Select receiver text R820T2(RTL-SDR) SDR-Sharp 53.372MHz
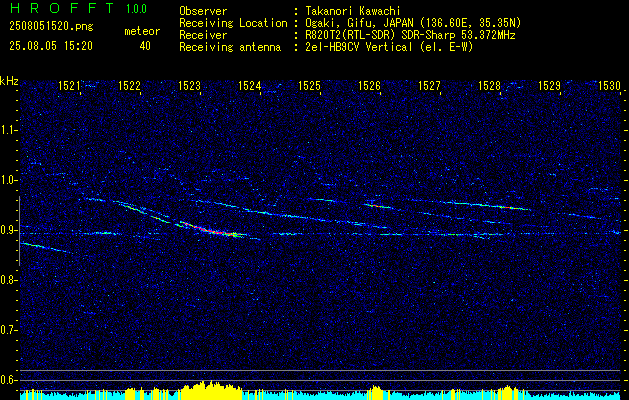Viewport: 629px width, 400px height. (408, 35)
